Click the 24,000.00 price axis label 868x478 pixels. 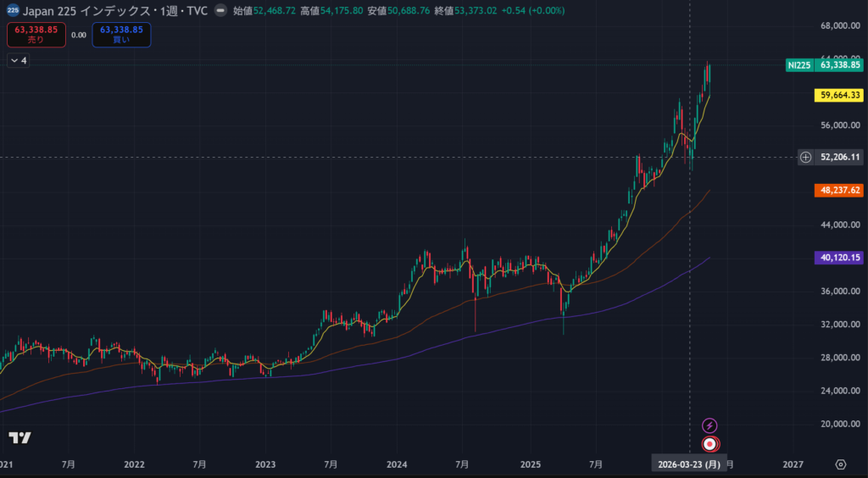click(x=840, y=391)
